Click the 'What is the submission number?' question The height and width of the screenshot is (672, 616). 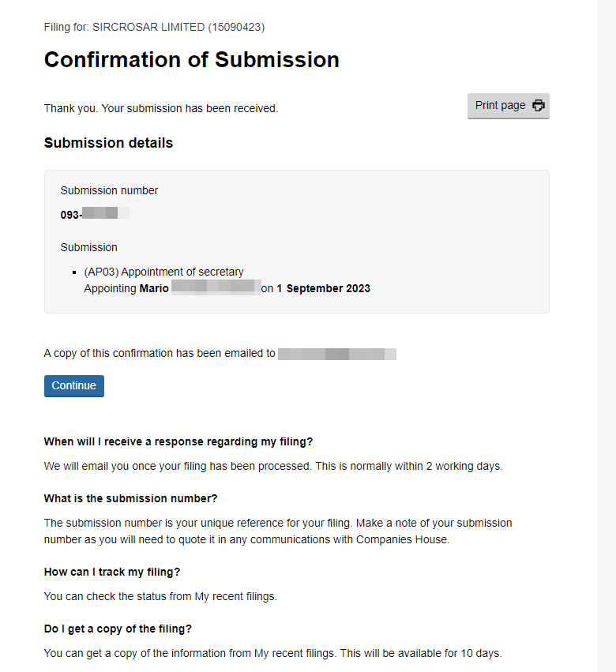[x=130, y=499]
